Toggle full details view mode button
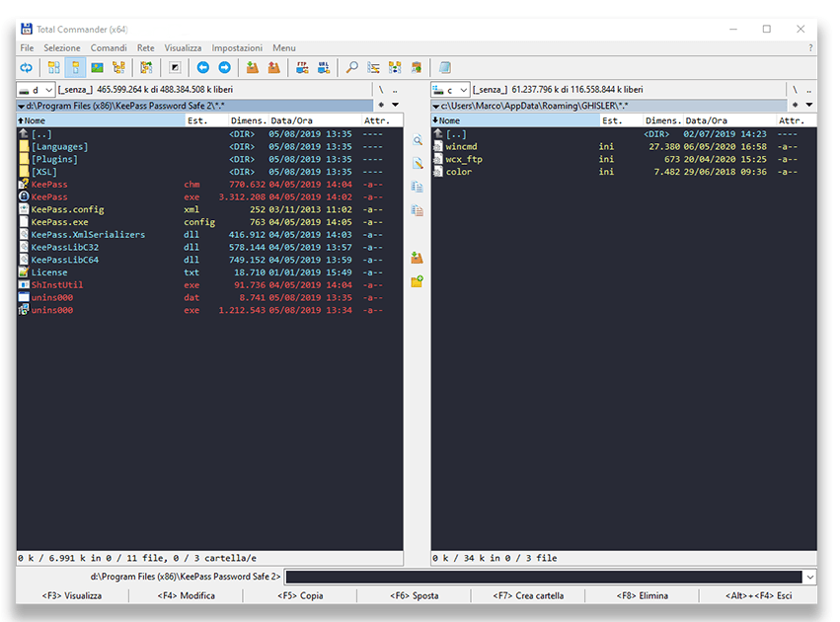Viewport: 840px width, 622px height. [75, 67]
